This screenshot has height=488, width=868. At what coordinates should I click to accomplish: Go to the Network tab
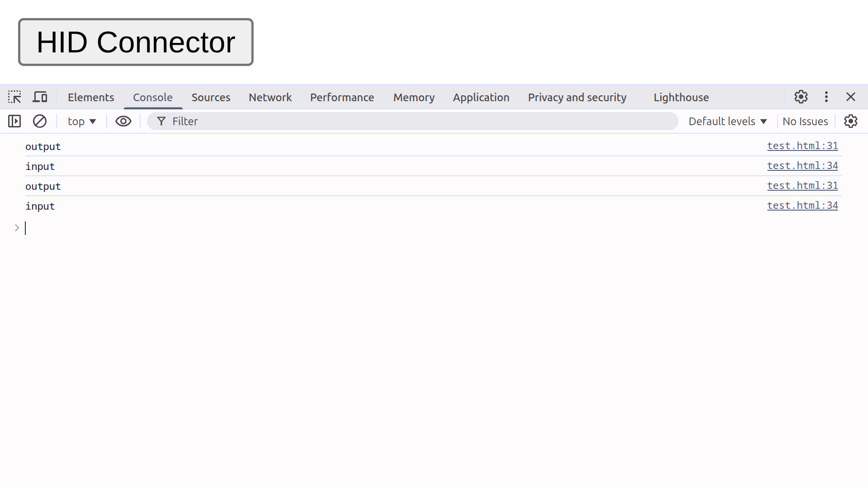tap(270, 97)
